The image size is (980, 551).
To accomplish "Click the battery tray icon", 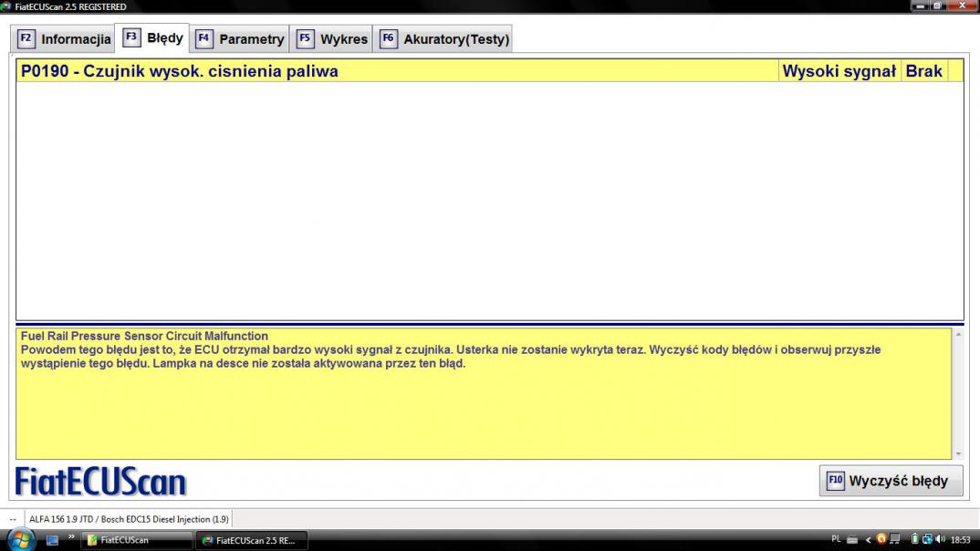I will coord(914,539).
